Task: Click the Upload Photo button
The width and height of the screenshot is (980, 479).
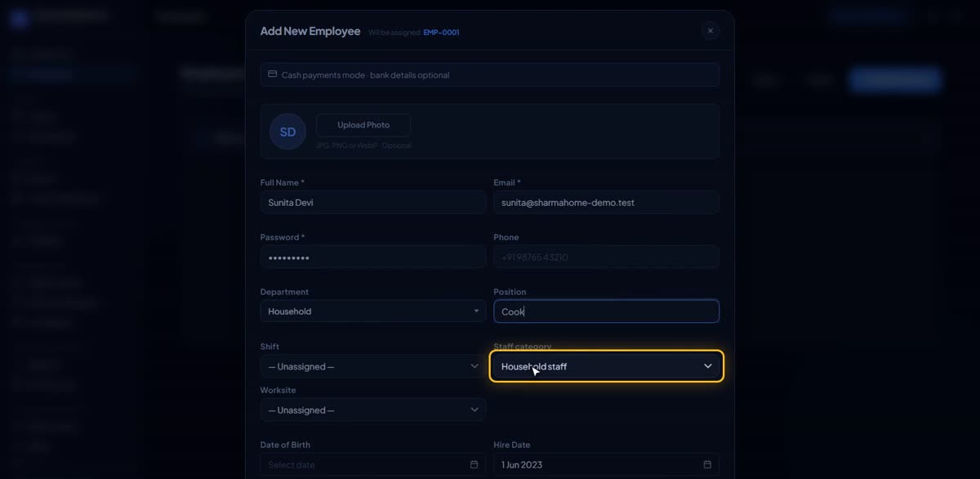Action: point(363,125)
